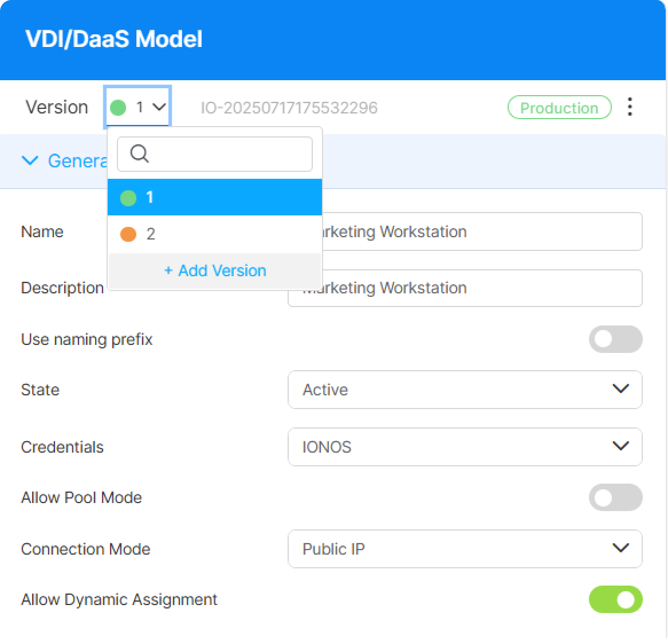
Task: Click the green status dot for version 1
Action: 128,198
